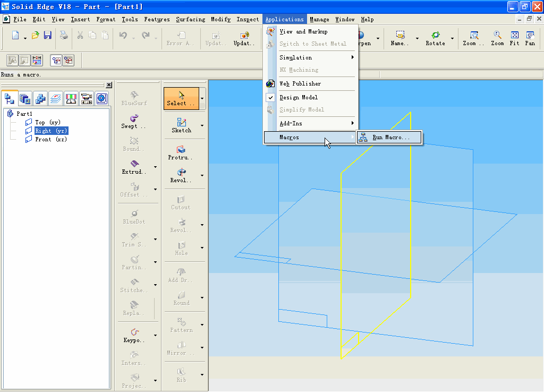Click the New document icon
This screenshot has width=544, height=392.
[15, 36]
